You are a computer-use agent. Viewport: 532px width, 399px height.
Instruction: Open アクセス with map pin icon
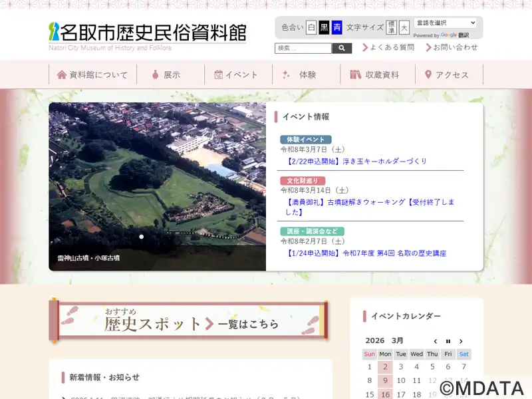446,74
